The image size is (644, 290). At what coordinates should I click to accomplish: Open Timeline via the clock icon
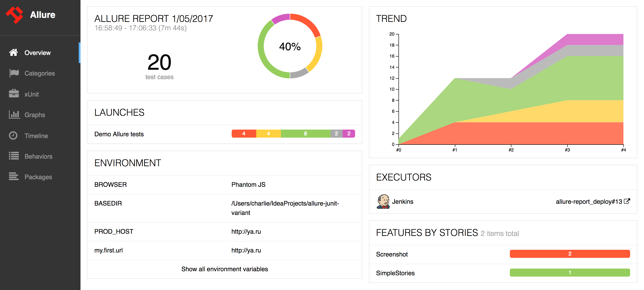13,135
